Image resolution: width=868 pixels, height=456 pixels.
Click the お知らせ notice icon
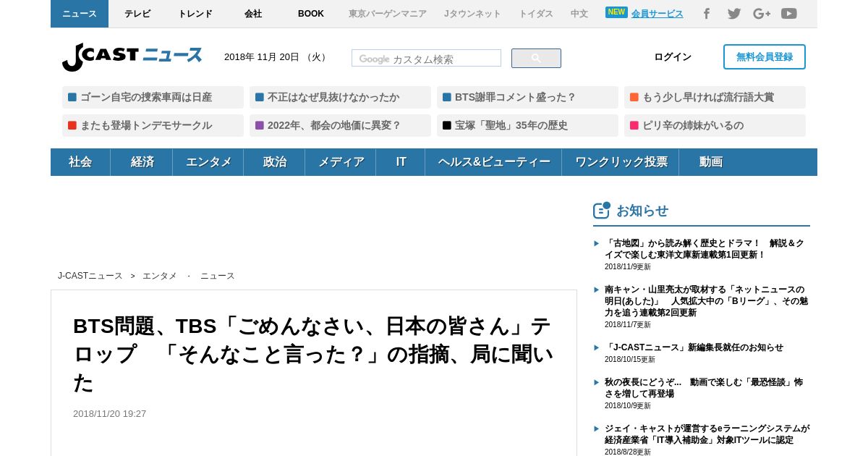[602, 210]
